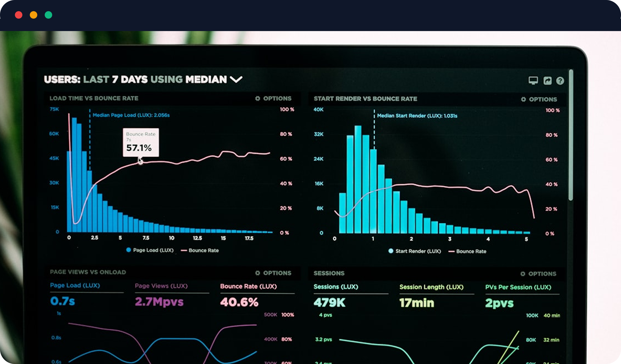
Task: Click gear icon in Start Render panel
Action: click(523, 99)
